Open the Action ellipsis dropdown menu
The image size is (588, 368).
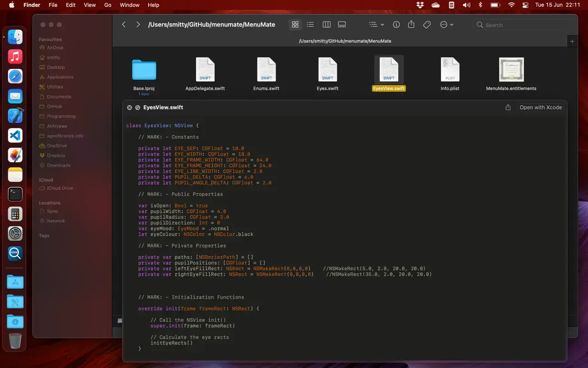(x=446, y=25)
